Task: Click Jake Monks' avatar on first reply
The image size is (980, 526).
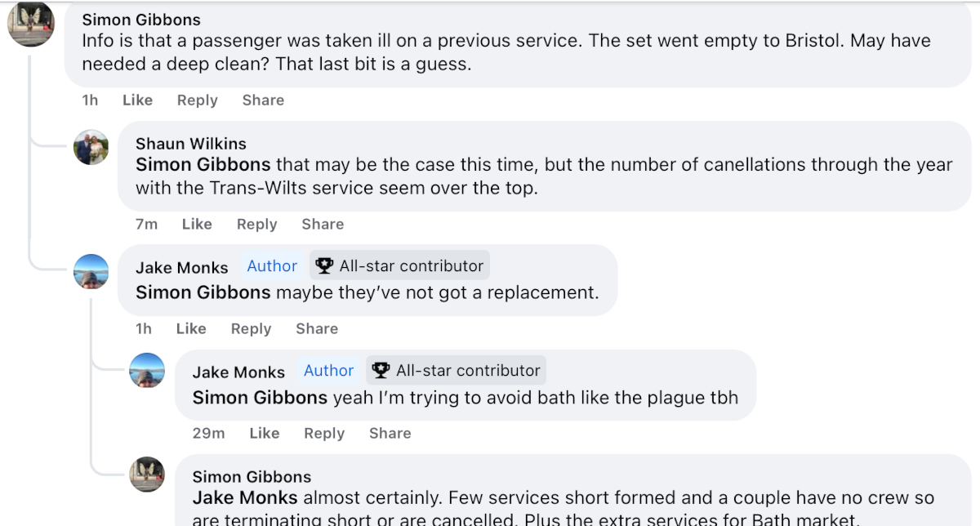Action: click(91, 271)
